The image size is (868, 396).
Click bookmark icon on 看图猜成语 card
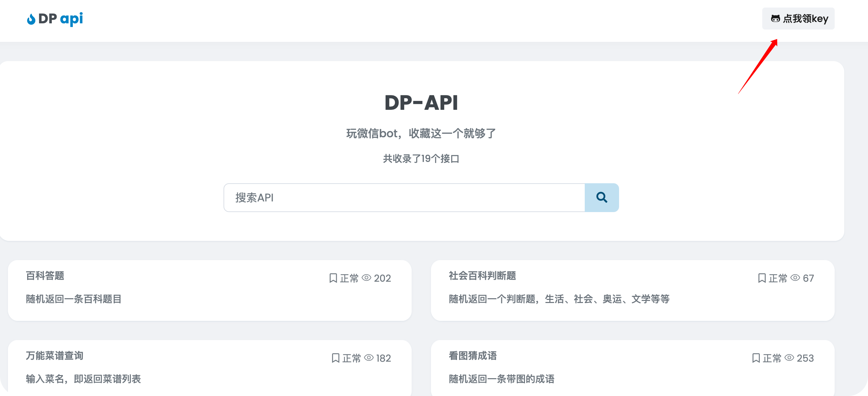pyautogui.click(x=756, y=358)
